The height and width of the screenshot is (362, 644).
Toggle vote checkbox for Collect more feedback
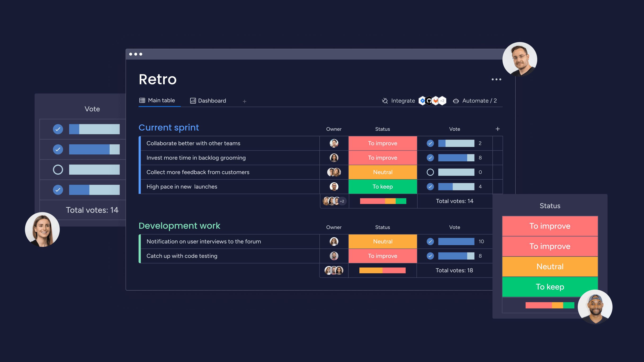tap(429, 172)
